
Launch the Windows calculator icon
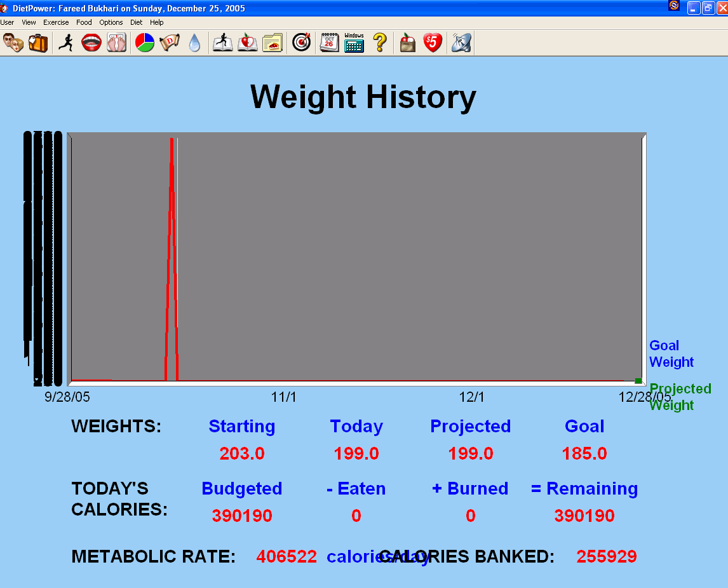[354, 43]
